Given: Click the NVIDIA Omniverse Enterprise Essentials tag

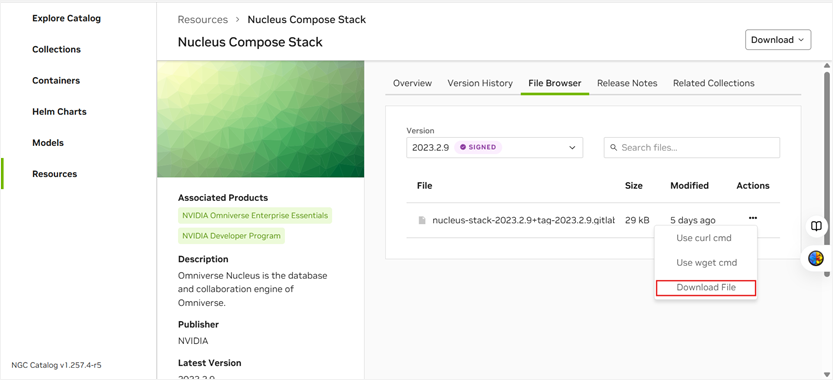Looking at the screenshot, I should click(x=255, y=215).
